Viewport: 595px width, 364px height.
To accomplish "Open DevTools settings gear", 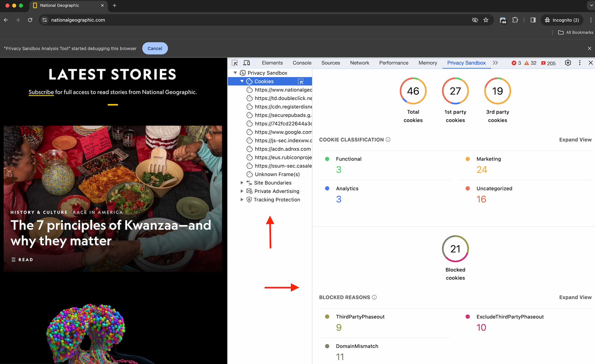I will [568, 63].
